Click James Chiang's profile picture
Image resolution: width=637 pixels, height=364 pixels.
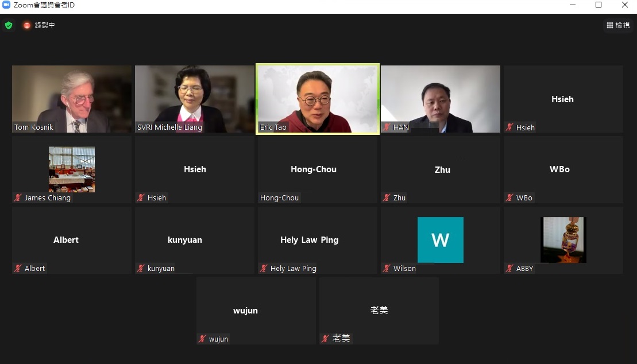pyautogui.click(x=72, y=169)
